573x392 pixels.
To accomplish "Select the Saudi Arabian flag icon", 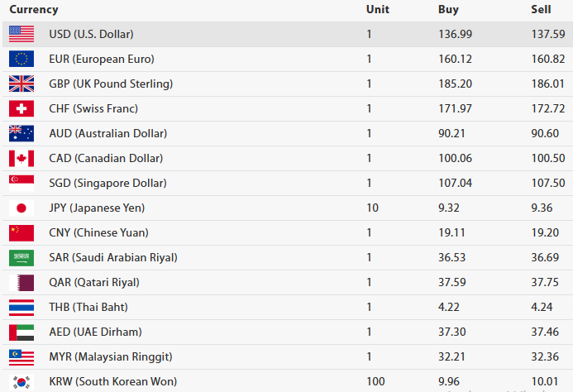I will point(21,257).
